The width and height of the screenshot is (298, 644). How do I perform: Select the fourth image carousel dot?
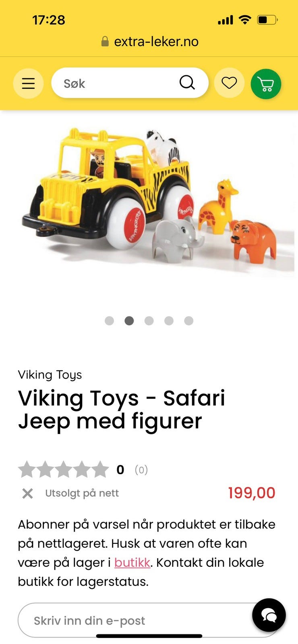pos(169,321)
